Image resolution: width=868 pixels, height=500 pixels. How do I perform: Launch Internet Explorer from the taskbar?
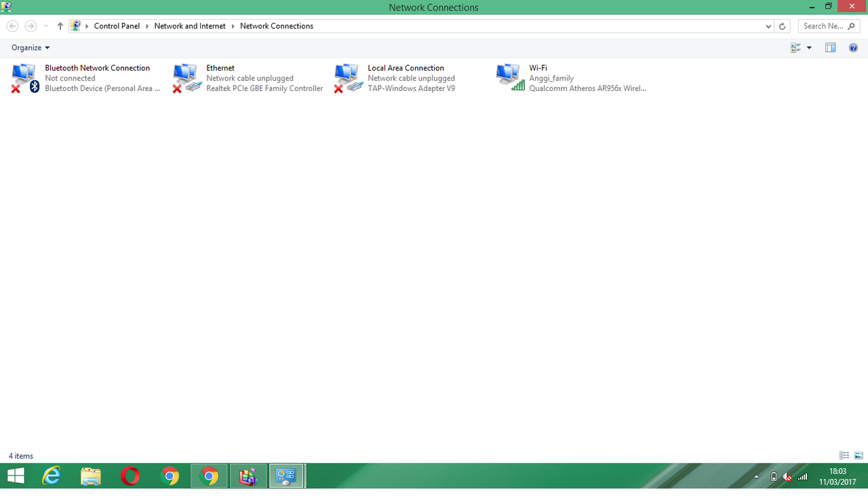pos(52,476)
